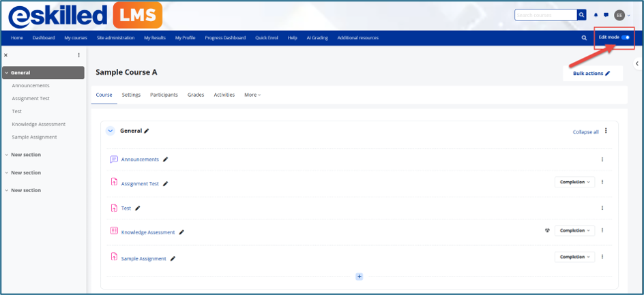Open the notifications bell icon
This screenshot has height=295, width=644.
[596, 15]
